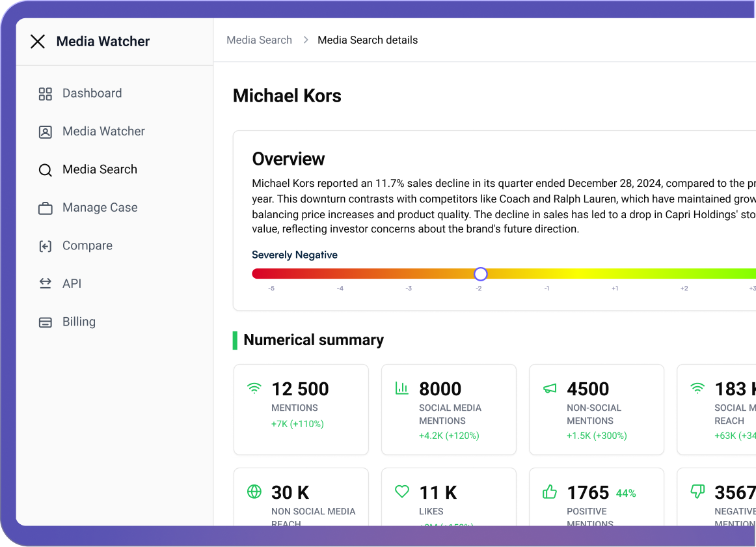Image resolution: width=756 pixels, height=547 pixels.
Task: Click the 8000 social media mentions value
Action: coord(440,389)
